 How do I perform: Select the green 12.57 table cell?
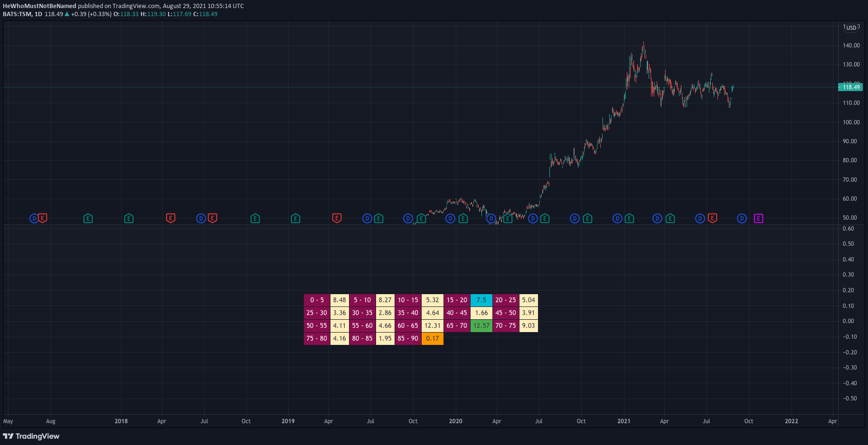pos(481,325)
